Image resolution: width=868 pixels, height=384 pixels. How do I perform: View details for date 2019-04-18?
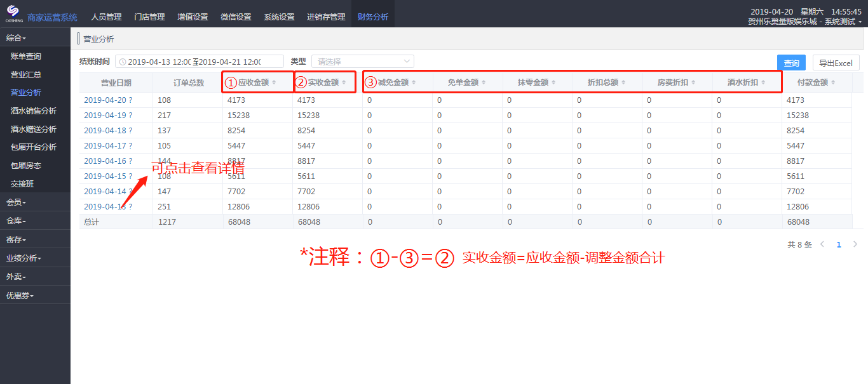coord(108,131)
